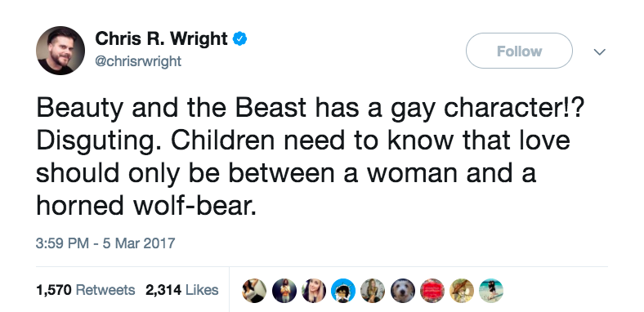The height and width of the screenshot is (312, 644).
Task: Click the blue verified badge icon
Action: [239, 39]
